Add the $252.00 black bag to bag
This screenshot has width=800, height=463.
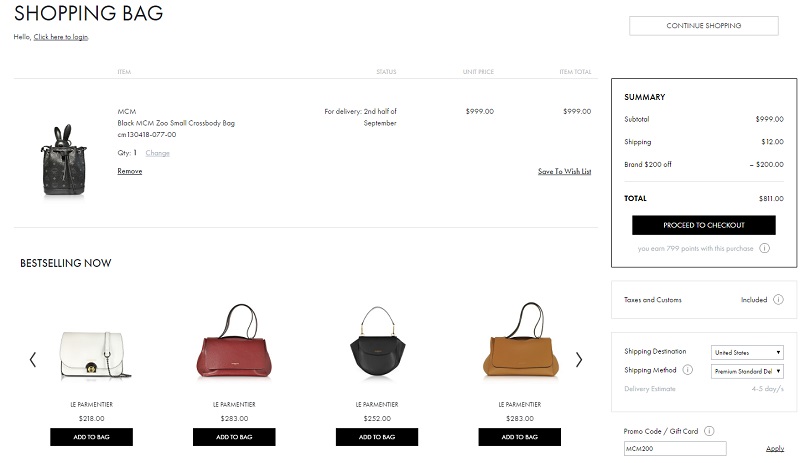377,437
